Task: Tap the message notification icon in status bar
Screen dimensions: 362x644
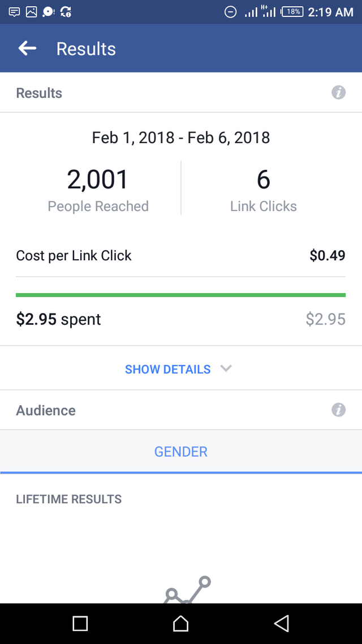Action: pos(14,12)
